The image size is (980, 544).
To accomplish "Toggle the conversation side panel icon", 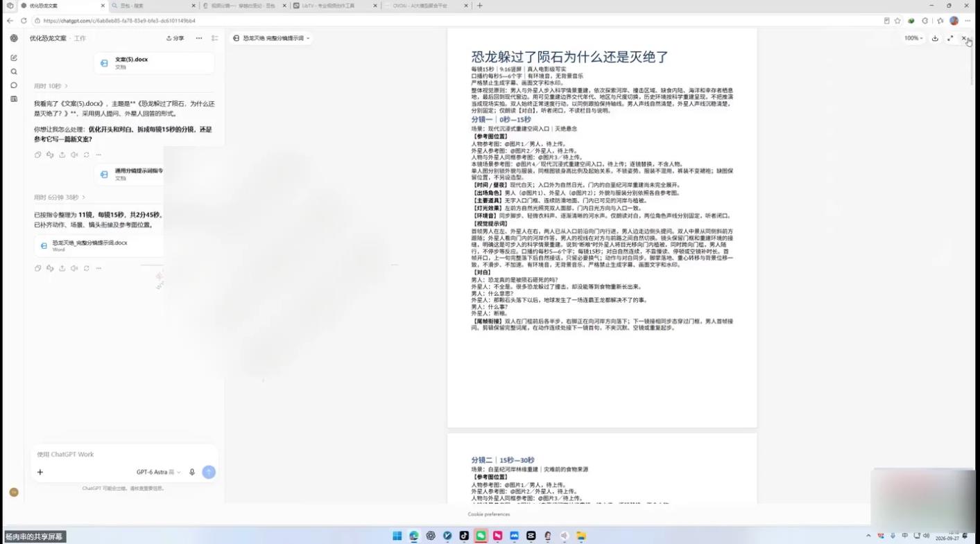I will [x=215, y=38].
